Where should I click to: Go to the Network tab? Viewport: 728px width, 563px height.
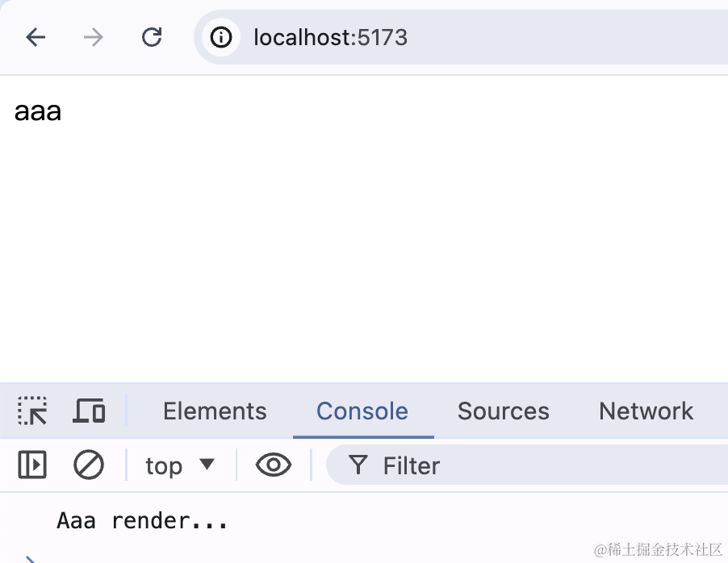tap(646, 411)
